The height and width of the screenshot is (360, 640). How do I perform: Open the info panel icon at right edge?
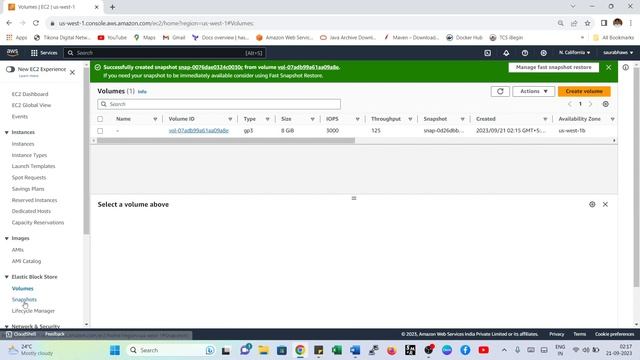(x=626, y=67)
